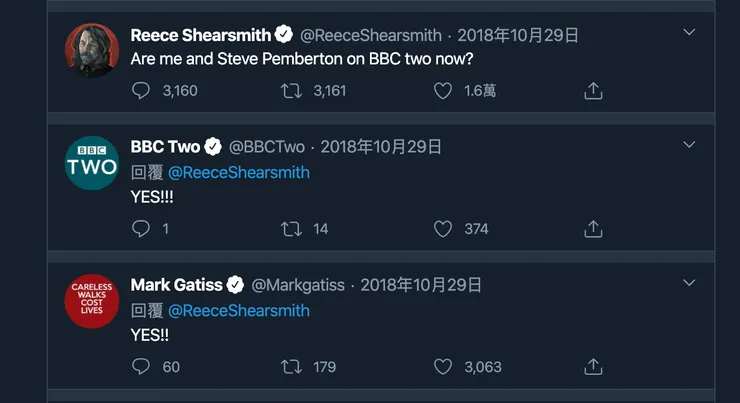Retweet Mark Gatiss's YES reply
The width and height of the screenshot is (740, 403).
point(291,367)
